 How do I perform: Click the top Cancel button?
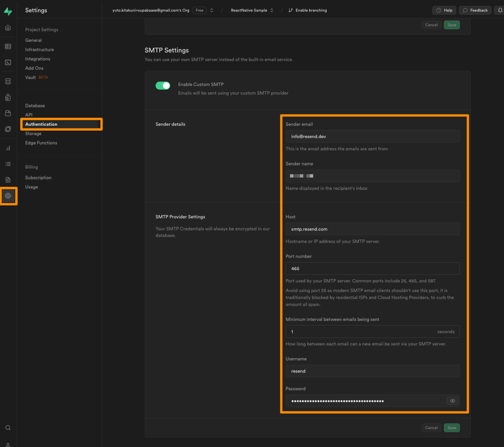tap(431, 25)
